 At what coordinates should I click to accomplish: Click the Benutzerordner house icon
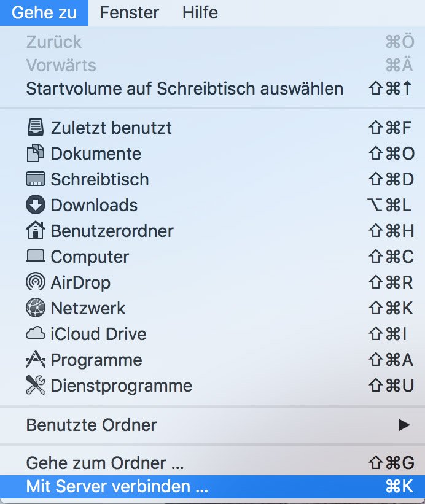click(35, 231)
